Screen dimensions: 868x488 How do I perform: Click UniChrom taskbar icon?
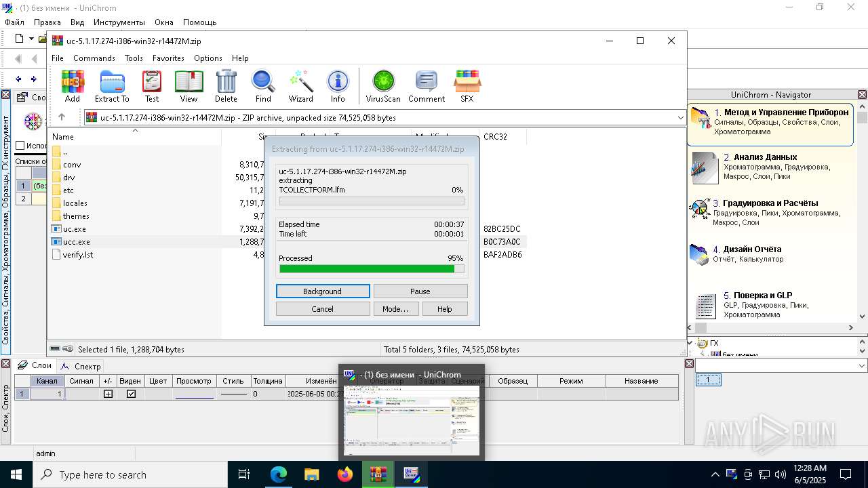click(412, 474)
